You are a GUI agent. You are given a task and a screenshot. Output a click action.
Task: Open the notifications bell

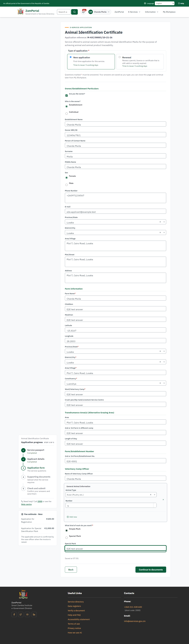[x=83, y=12]
